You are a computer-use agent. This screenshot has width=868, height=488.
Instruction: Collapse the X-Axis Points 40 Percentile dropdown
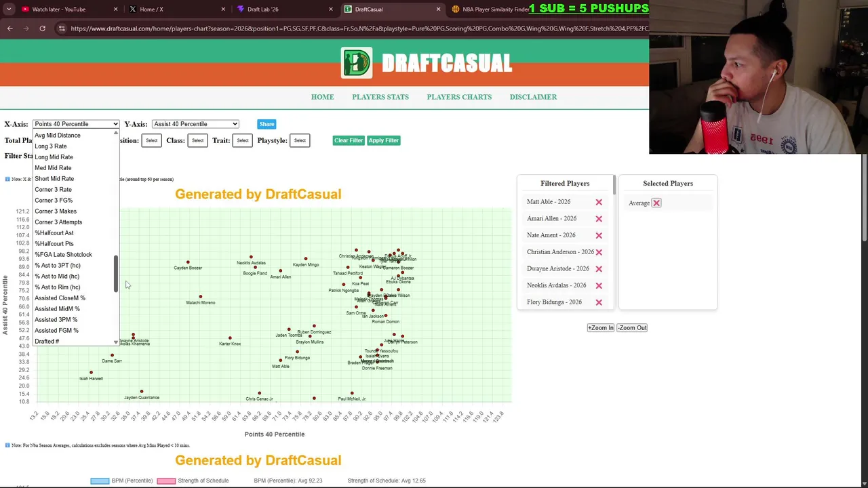[x=76, y=124]
